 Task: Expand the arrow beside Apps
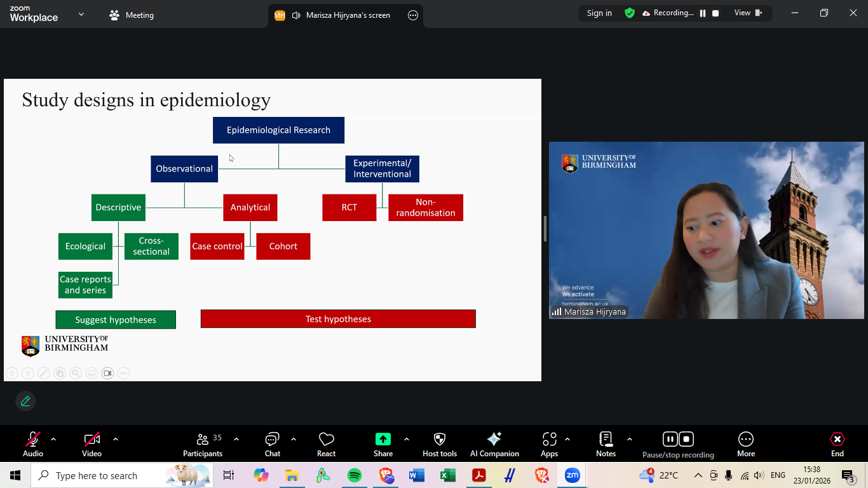click(x=567, y=439)
